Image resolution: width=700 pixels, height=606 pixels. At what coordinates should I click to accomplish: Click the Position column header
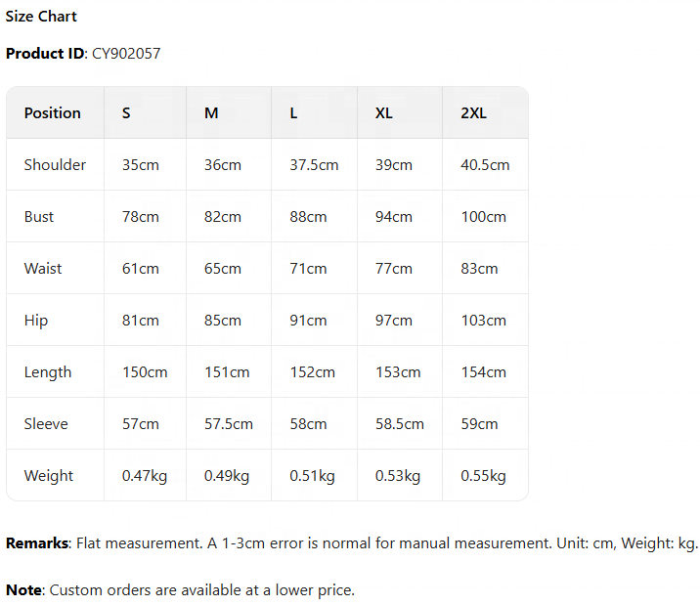coord(53,113)
